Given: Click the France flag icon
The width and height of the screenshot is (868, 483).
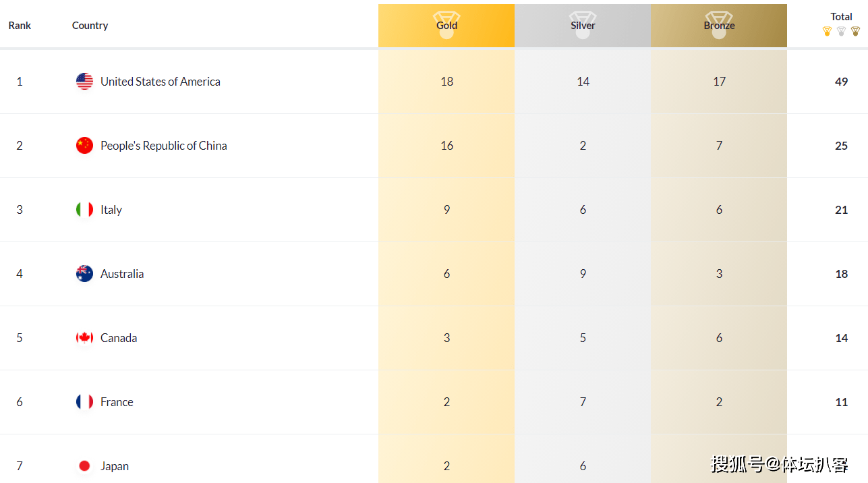Looking at the screenshot, I should pos(84,402).
